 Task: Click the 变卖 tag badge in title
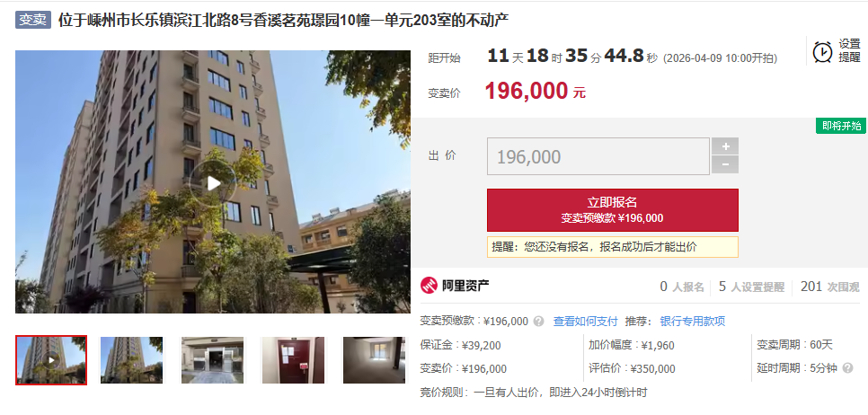click(x=33, y=20)
